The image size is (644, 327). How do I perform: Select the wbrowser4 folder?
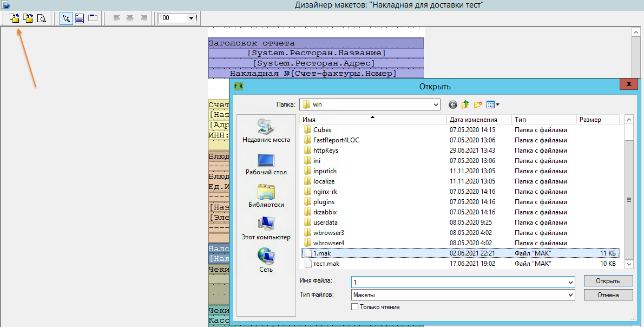328,243
